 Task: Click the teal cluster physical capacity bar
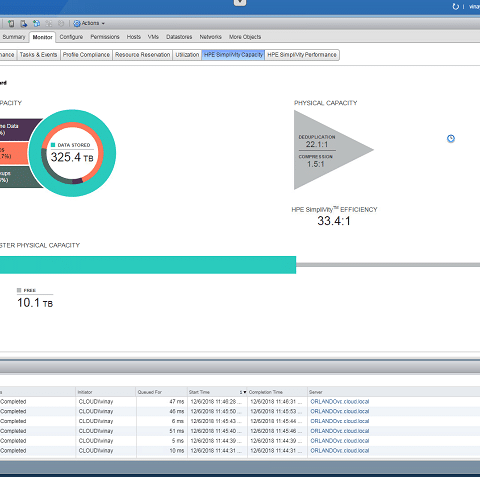148,265
